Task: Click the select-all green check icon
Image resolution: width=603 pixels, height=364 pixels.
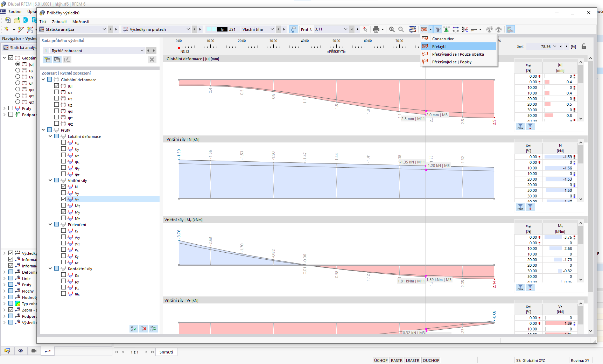Action: 134,329
